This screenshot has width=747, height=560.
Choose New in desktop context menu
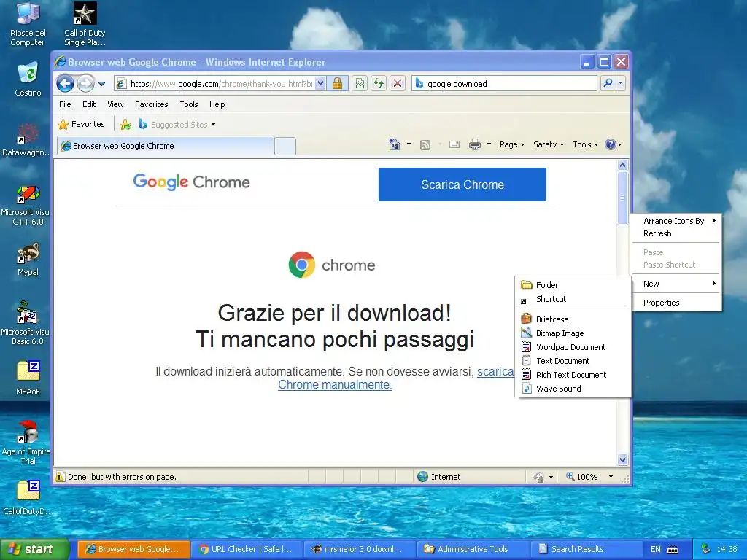pyautogui.click(x=676, y=284)
